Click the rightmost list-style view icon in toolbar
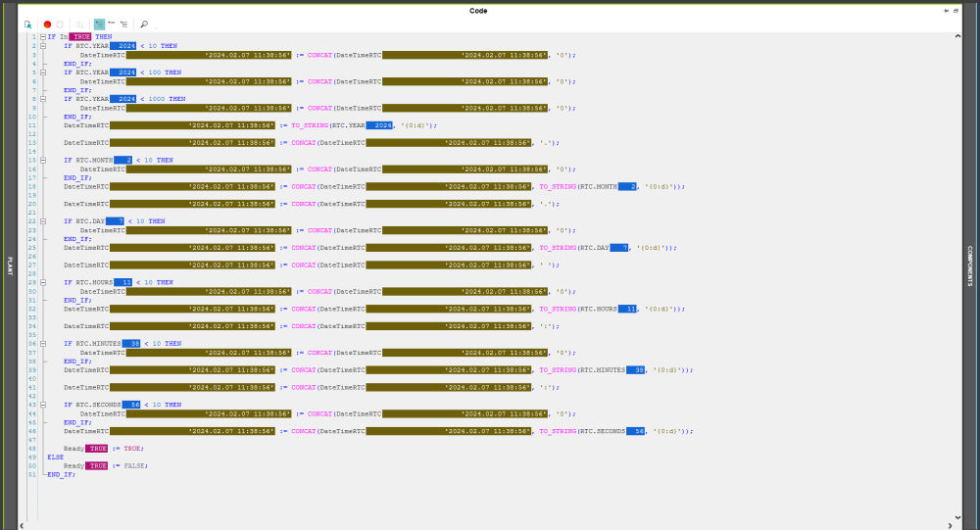This screenshot has width=980, height=530. tap(124, 24)
